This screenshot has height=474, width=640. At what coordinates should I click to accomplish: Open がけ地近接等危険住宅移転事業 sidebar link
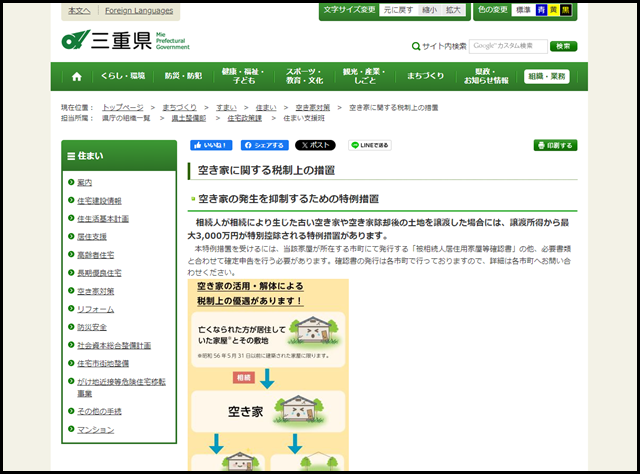click(121, 387)
